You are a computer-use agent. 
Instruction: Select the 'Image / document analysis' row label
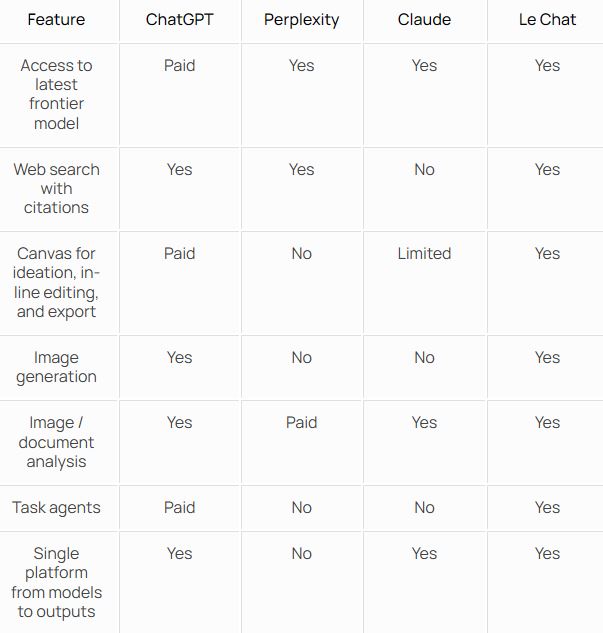point(56,442)
